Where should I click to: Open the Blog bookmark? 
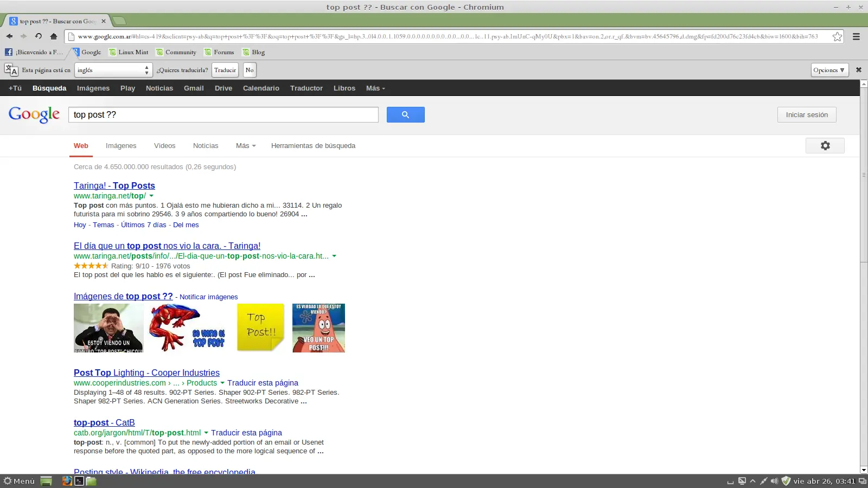254,52
